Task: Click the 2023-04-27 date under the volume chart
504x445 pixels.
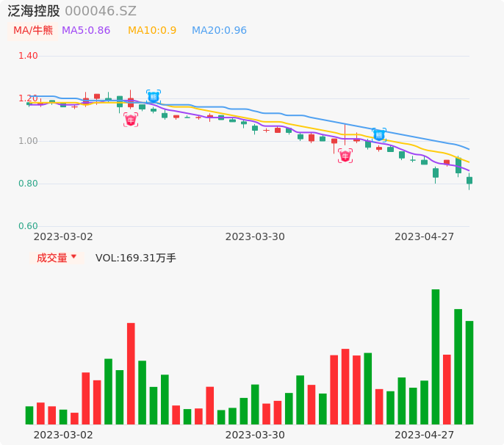Action: pyautogui.click(x=425, y=435)
